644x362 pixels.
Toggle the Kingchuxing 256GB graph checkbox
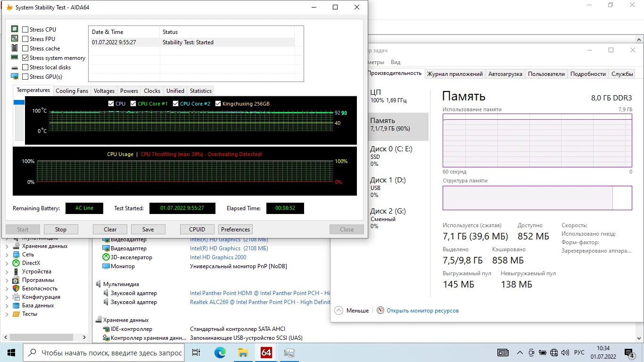coord(218,104)
